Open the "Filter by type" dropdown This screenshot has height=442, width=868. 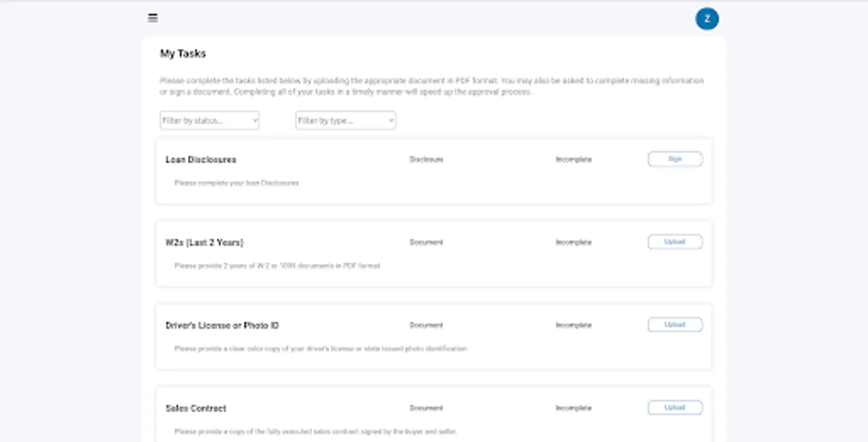click(345, 120)
